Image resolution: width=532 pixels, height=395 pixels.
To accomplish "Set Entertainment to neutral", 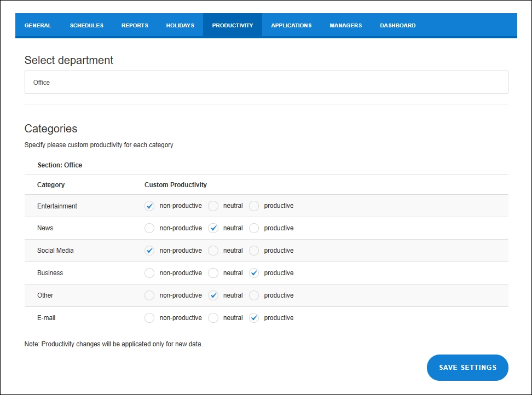I will click(213, 206).
